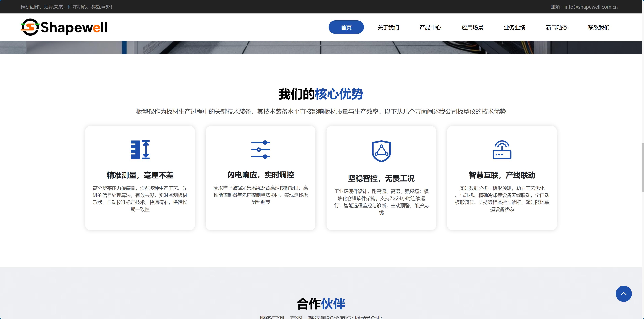Click the heading 闪电响应，实时调控
Image resolution: width=644 pixels, height=319 pixels.
click(x=261, y=175)
